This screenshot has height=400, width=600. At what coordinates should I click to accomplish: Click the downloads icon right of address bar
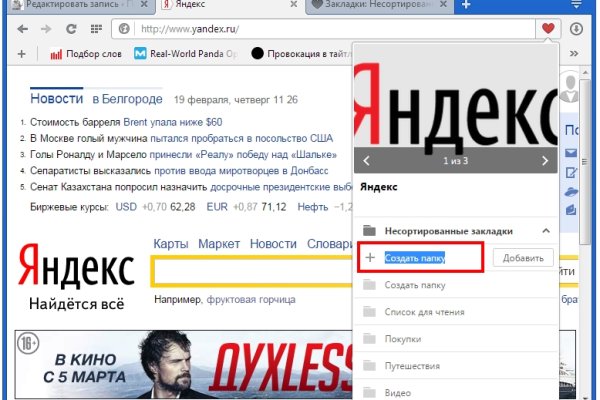pos(576,29)
